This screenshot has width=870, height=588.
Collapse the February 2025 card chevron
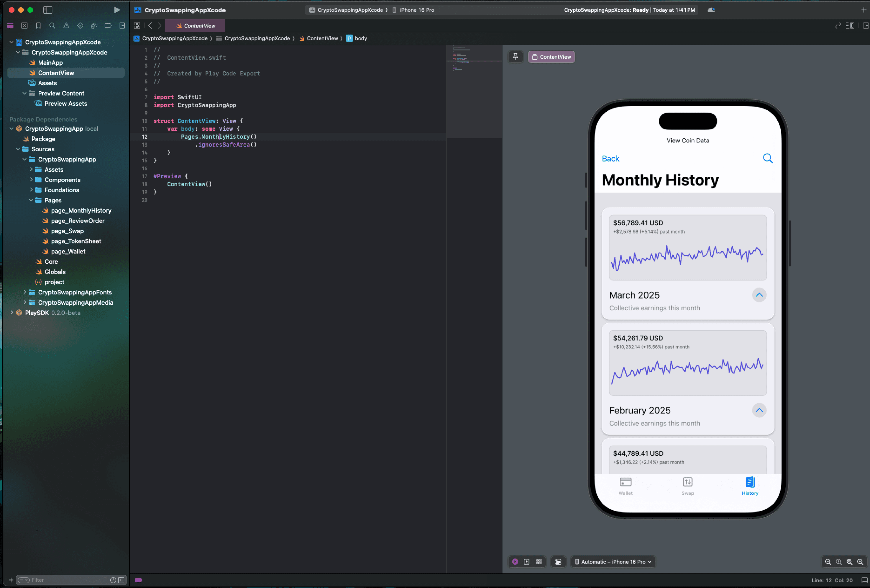pyautogui.click(x=759, y=410)
